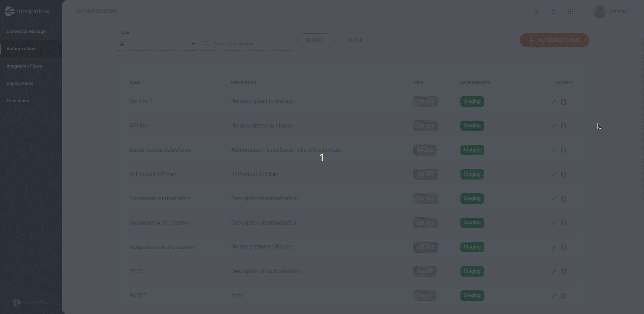Delete Authorization Salesforce via trash icon
The image size is (644, 314).
click(x=563, y=150)
